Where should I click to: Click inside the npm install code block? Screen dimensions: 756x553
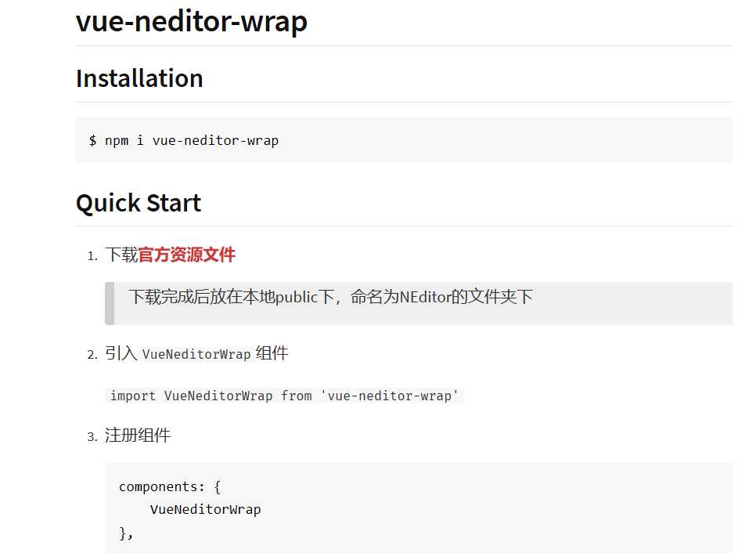[x=470, y=140]
